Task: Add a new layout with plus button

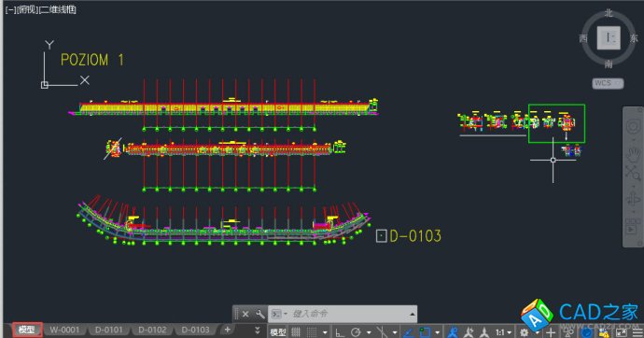Action: (x=227, y=330)
